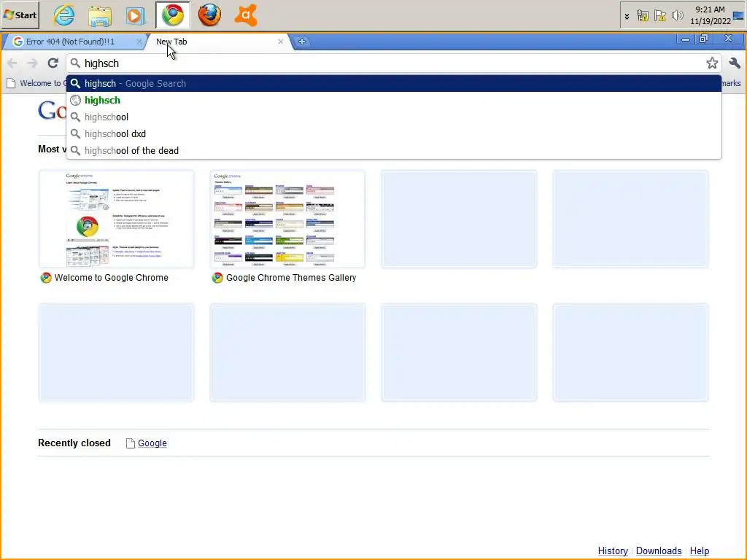Open Avast antivirus from taskbar
The image size is (747, 560).
coord(246,15)
